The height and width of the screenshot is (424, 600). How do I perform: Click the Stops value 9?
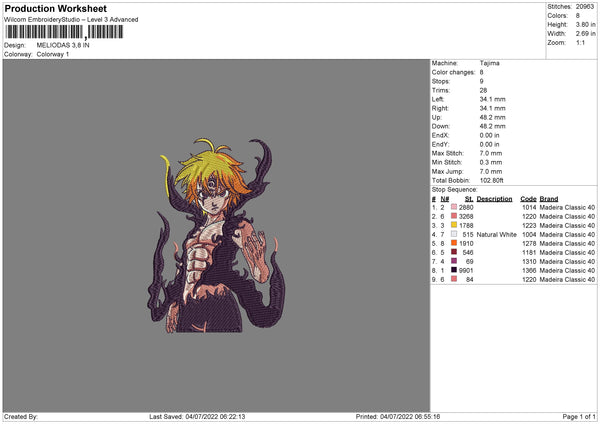coord(481,81)
